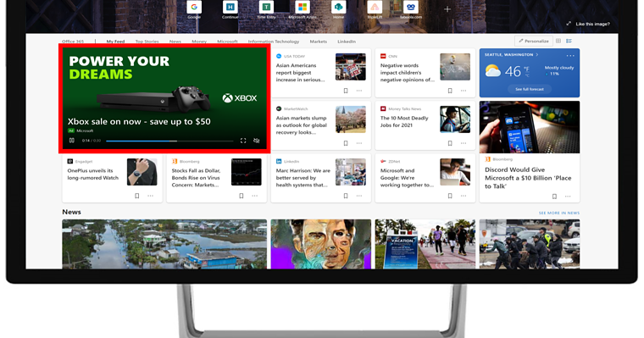The image size is (644, 338).
Task: Open more options for Discord story
Action: [x=568, y=197]
